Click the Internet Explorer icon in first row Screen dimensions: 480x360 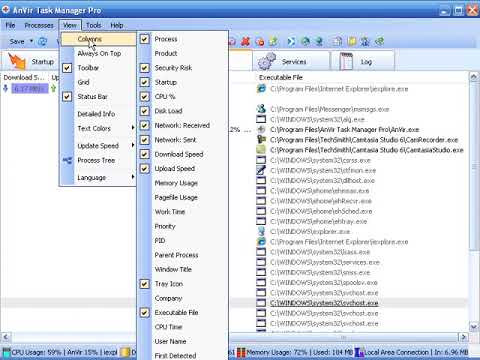coord(261,89)
